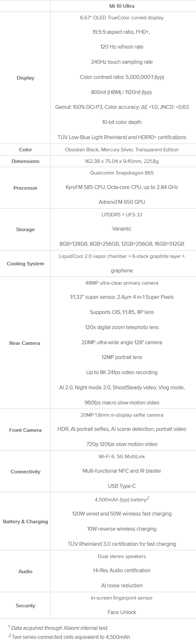Image resolution: width=196 pixels, height=644 pixels.
Task: Click the Qualcomm Snapdragon 865 text
Action: [122, 173]
